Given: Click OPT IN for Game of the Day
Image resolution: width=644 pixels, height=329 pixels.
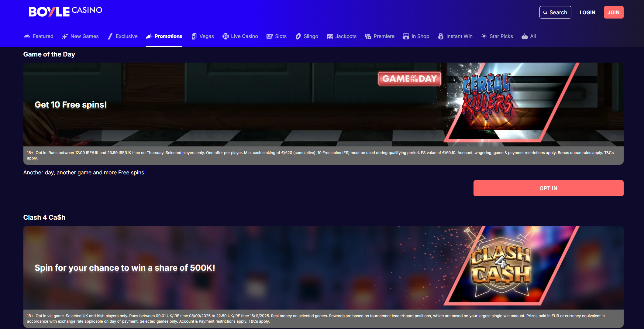Looking at the screenshot, I should tap(548, 188).
